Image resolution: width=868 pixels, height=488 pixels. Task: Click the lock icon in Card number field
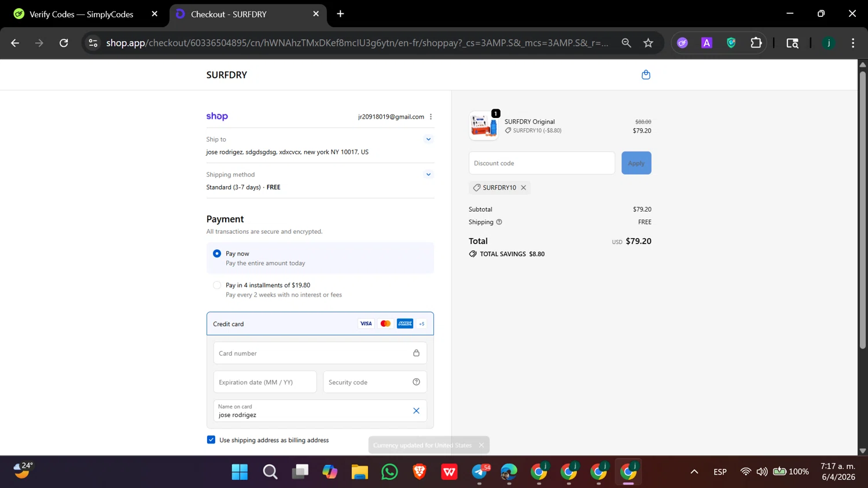coord(416,353)
